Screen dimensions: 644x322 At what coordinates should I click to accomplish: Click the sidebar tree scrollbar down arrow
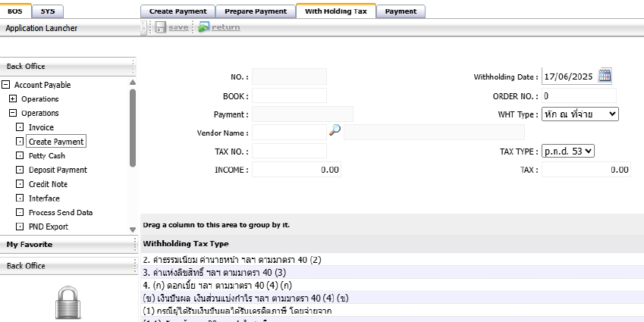[x=133, y=229]
